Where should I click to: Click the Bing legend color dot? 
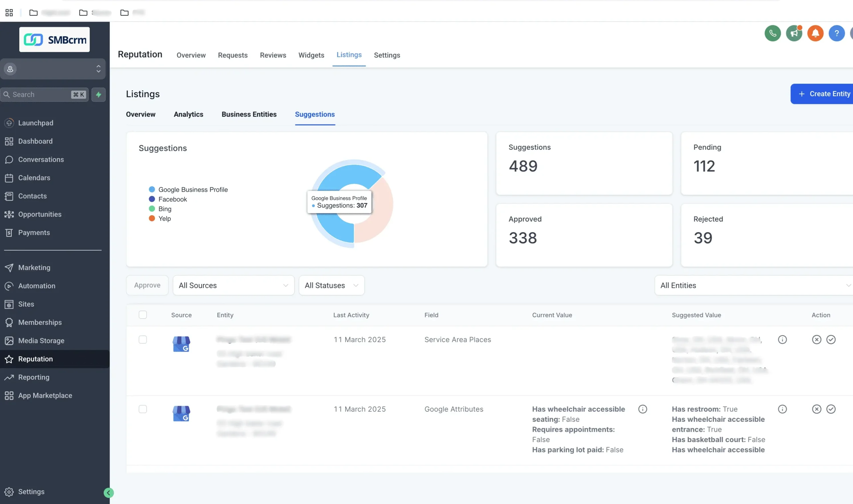[152, 209]
